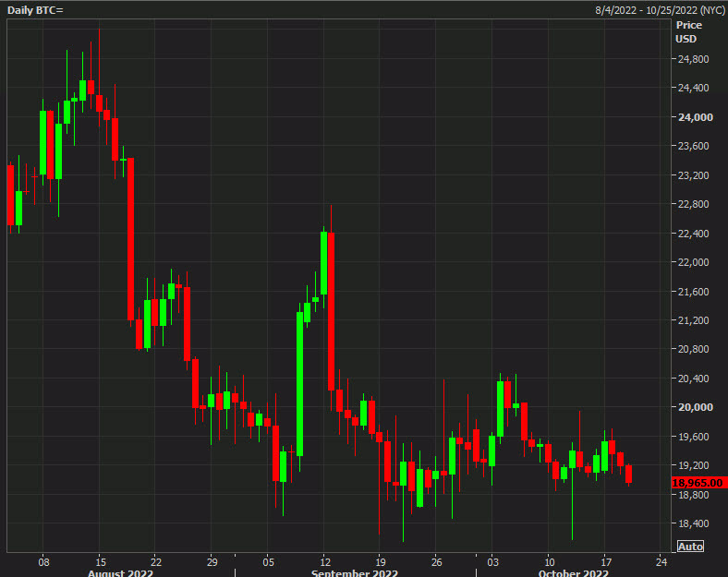Click date marker 12 on time axis
This screenshot has height=577, width=728.
pyautogui.click(x=324, y=560)
